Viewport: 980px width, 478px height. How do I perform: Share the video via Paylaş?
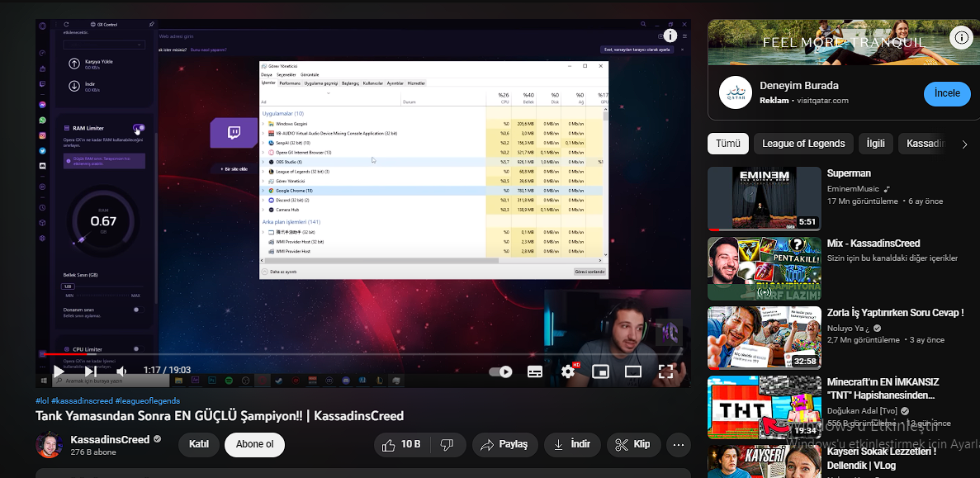pyautogui.click(x=504, y=444)
